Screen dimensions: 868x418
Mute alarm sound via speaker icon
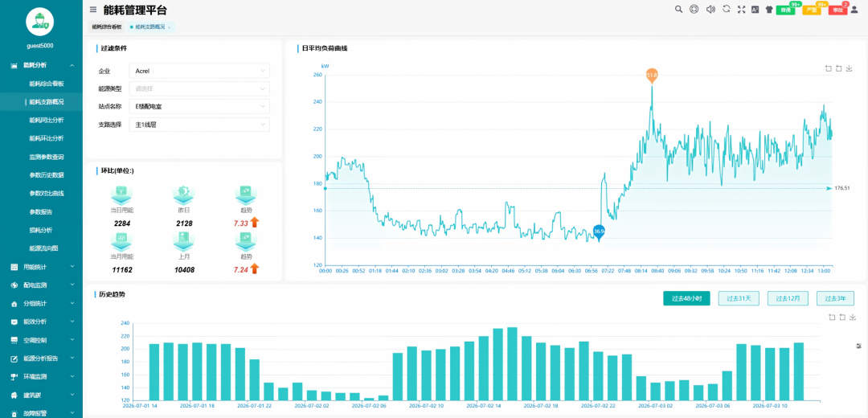tap(710, 10)
